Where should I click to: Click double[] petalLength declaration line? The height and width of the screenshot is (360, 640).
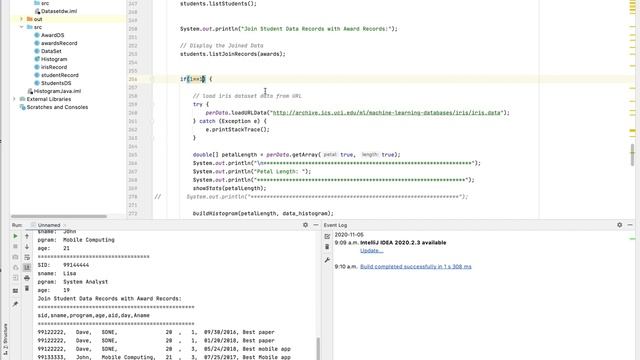pyautogui.click(x=297, y=155)
